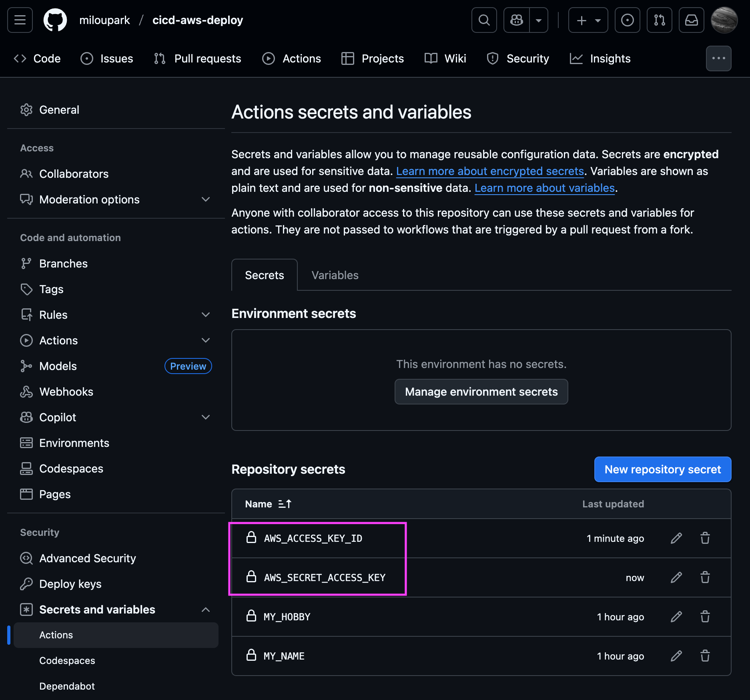This screenshot has height=700, width=750.
Task: Click the edit pencil for AWS_ACCESS_KEY_ID
Action: pos(676,538)
